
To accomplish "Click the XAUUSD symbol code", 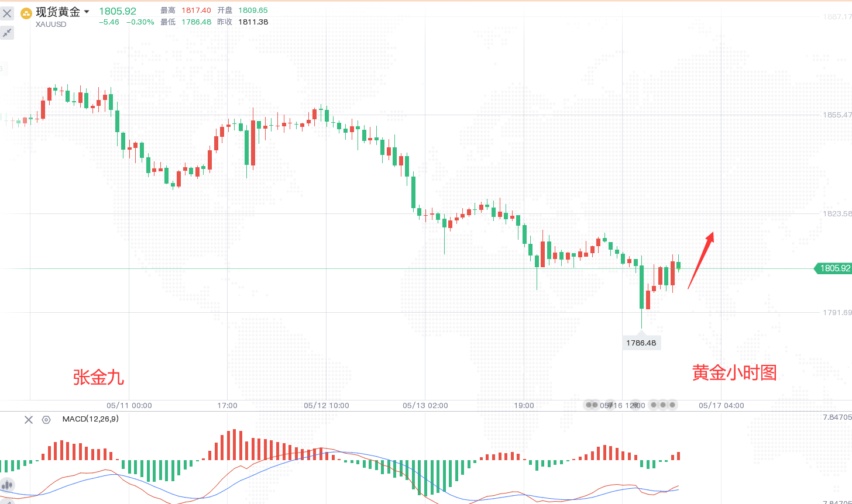I will 51,25.
